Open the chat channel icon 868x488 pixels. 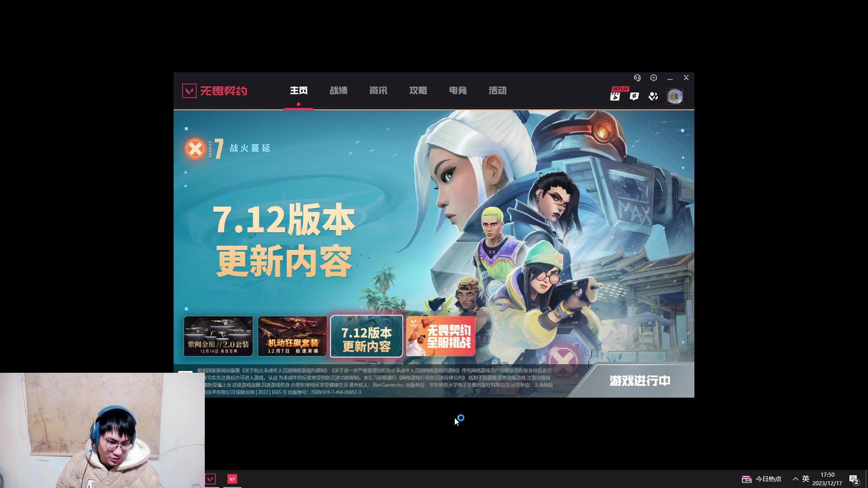(x=633, y=96)
